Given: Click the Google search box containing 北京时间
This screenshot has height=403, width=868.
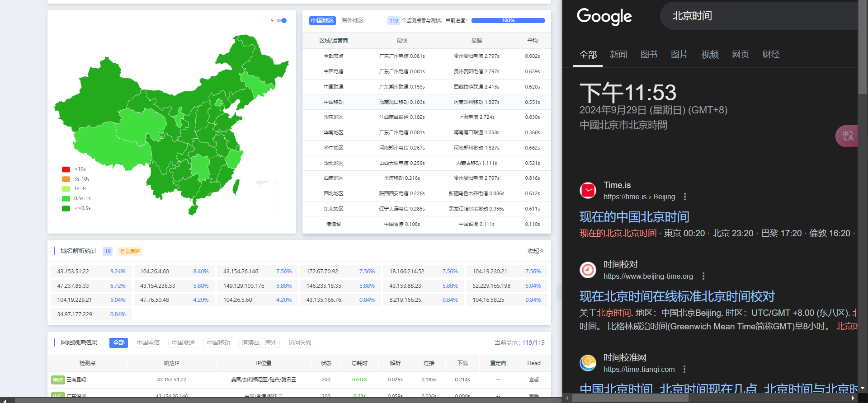Looking at the screenshot, I should tap(759, 16).
